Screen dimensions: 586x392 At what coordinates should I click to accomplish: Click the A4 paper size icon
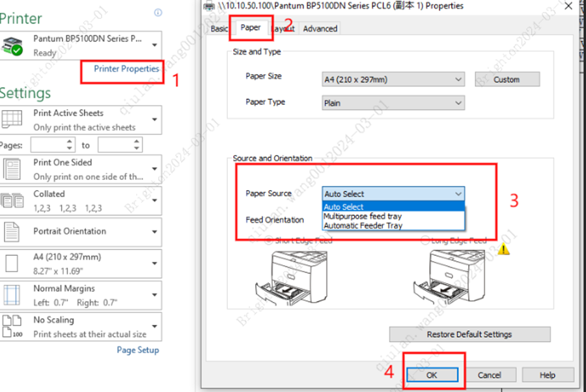click(12, 264)
